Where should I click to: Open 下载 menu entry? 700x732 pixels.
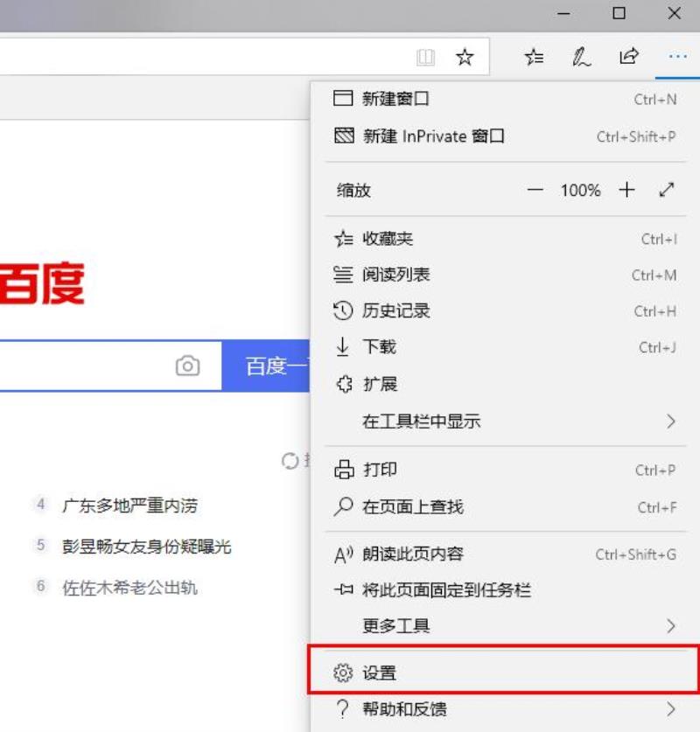[x=505, y=347]
